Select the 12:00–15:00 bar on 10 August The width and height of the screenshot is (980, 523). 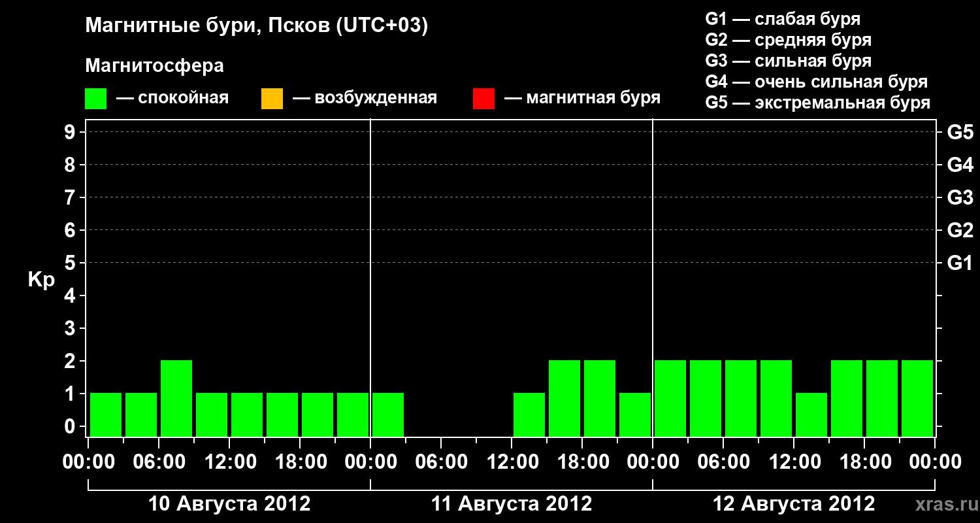[247, 414]
